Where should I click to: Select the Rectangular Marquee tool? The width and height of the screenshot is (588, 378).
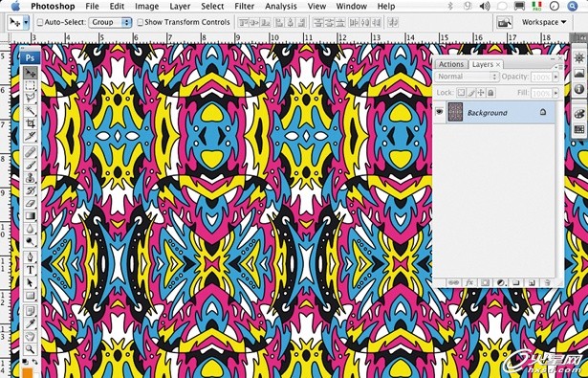[x=30, y=85]
